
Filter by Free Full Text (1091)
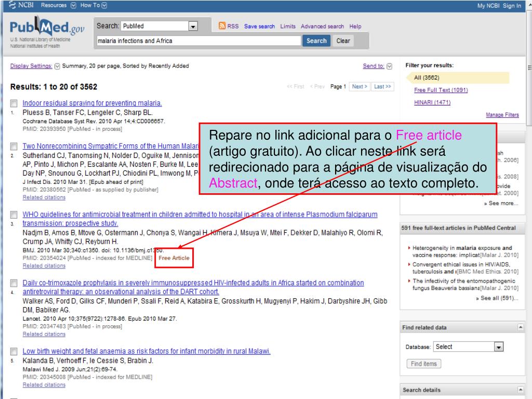[x=441, y=90]
